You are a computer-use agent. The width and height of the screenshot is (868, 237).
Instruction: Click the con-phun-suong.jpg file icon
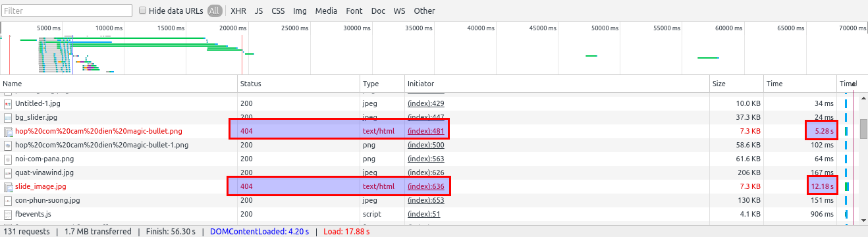click(x=8, y=201)
